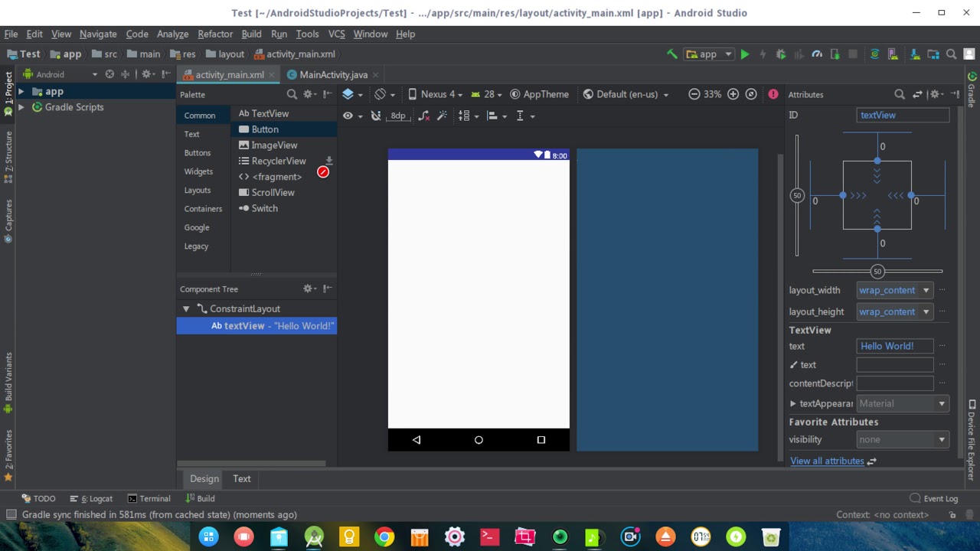Collapse the ConstraintLayout node in Component Tree
This screenshot has width=980, height=551.
(x=186, y=308)
